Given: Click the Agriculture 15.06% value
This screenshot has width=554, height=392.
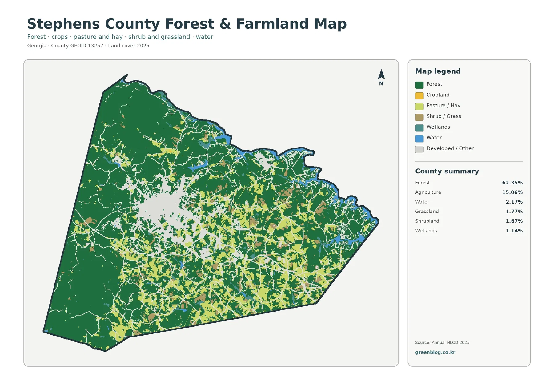Looking at the screenshot, I should point(512,192).
